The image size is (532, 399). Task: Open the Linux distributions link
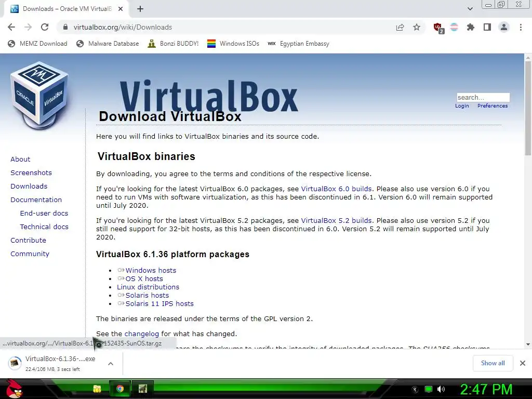(148, 287)
